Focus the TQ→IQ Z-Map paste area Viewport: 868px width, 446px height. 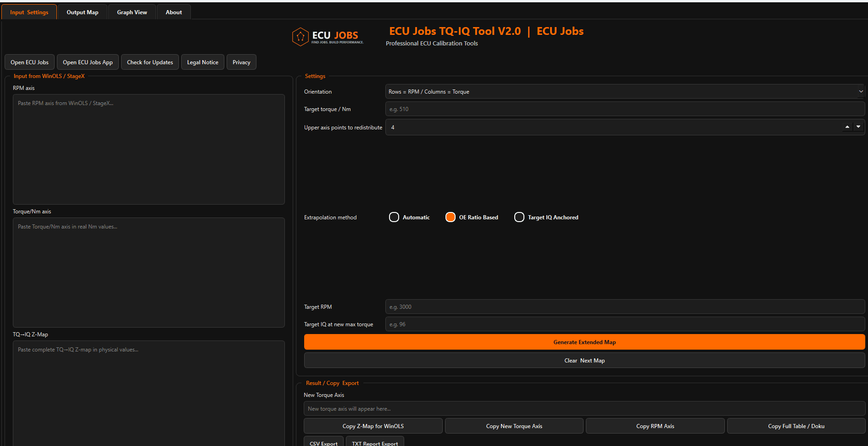(149, 393)
